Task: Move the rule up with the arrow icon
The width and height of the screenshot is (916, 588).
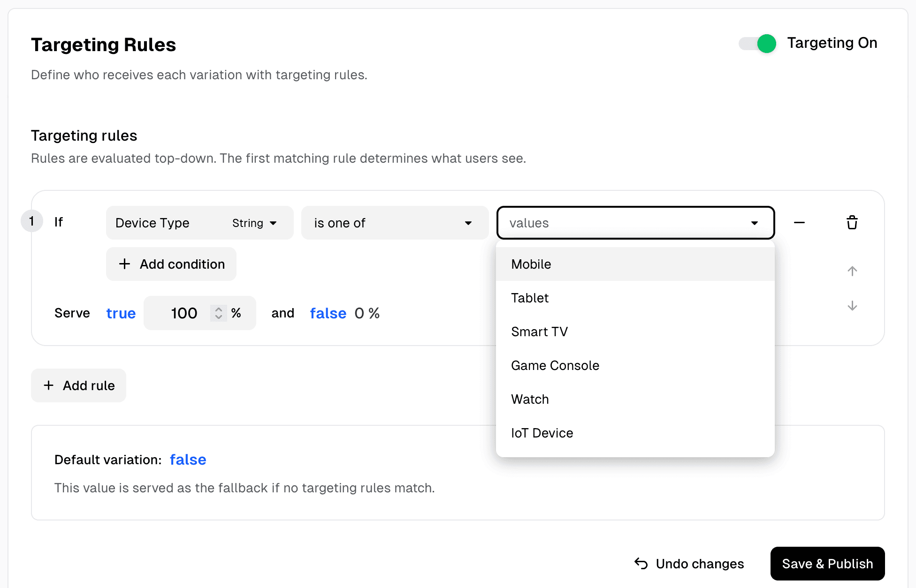Action: coord(852,271)
